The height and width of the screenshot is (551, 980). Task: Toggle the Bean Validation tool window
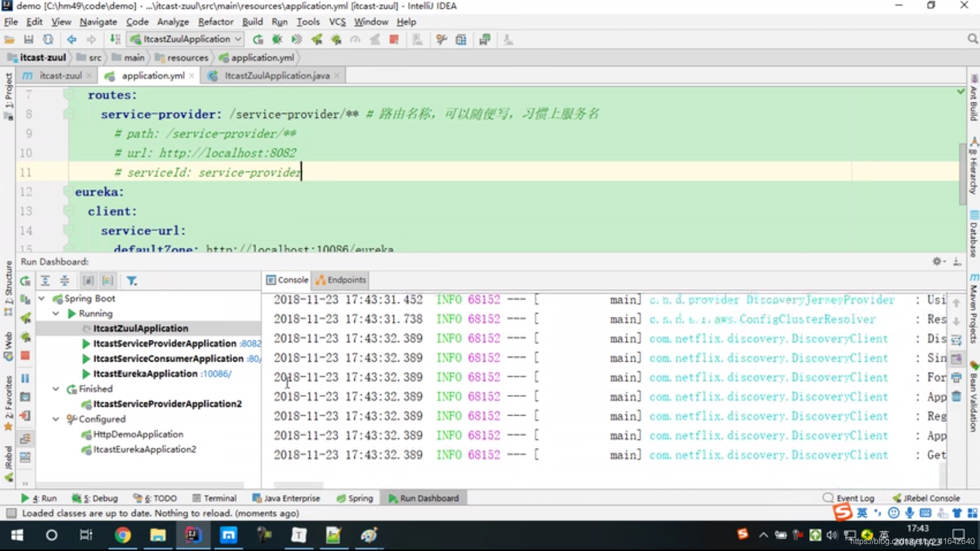(974, 398)
